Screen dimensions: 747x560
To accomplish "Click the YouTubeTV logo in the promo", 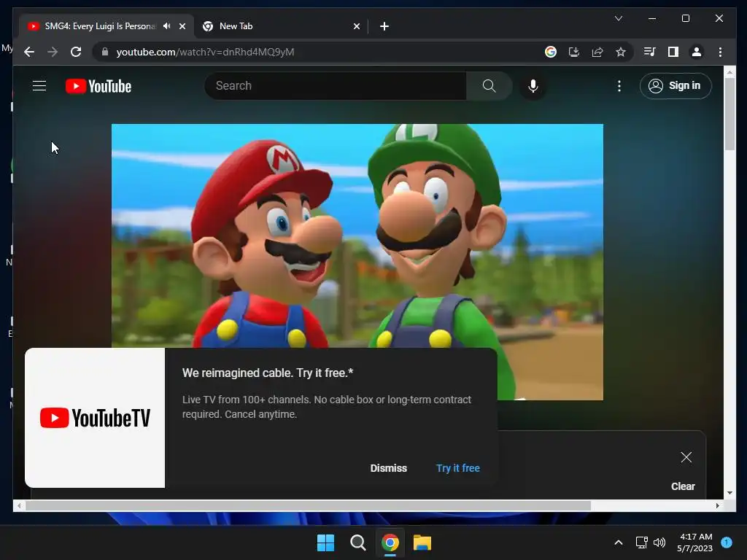I will point(95,418).
